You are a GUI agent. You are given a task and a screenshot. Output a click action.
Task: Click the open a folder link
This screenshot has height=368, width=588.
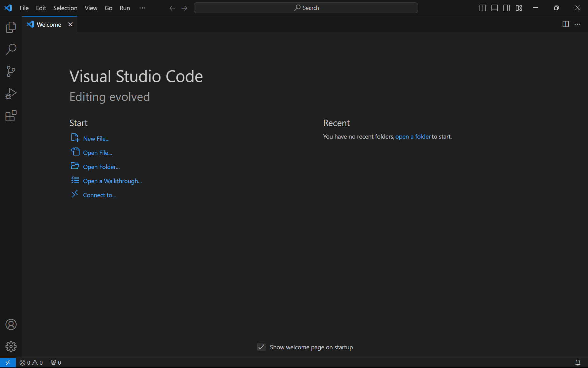[x=413, y=136]
